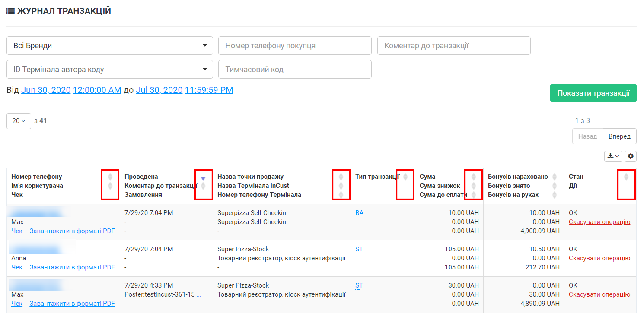Sort by Стан column arrows
Viewport: 644px width, 313px height.
[626, 177]
